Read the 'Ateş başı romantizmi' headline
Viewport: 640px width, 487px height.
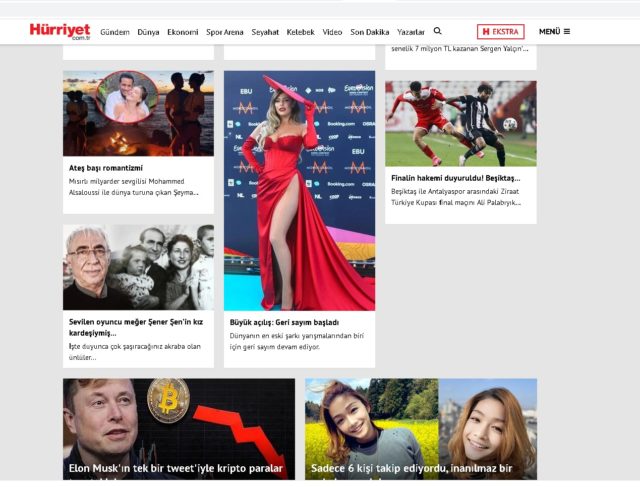tap(106, 168)
